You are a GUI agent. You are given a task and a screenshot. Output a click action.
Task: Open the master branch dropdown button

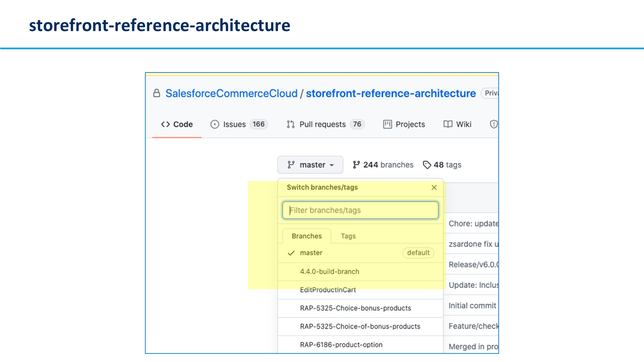310,165
